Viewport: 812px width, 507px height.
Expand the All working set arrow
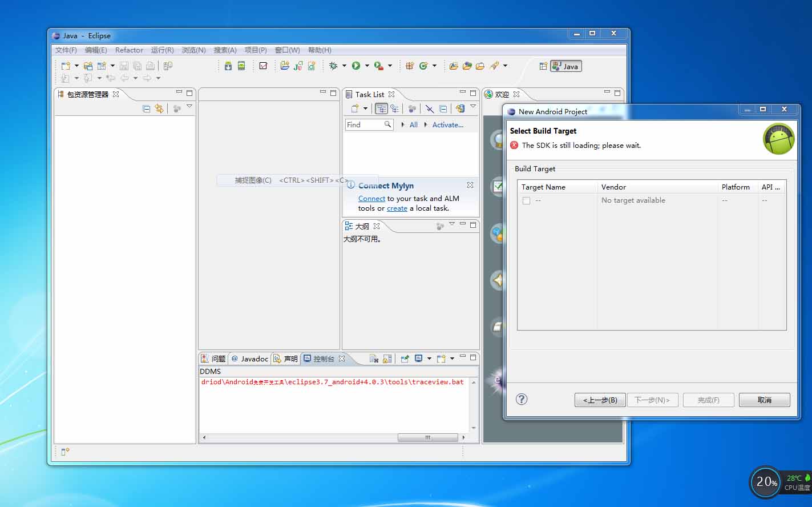[x=403, y=124]
